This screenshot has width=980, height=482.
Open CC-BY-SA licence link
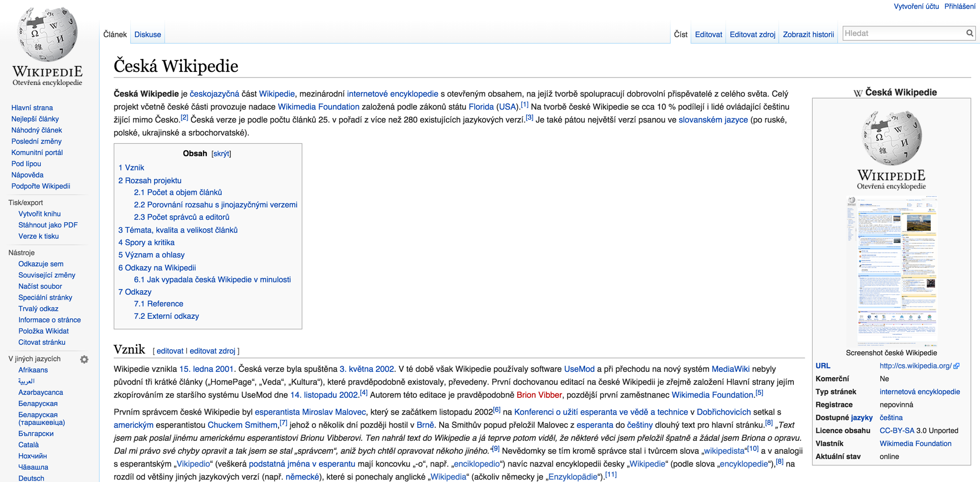point(897,431)
